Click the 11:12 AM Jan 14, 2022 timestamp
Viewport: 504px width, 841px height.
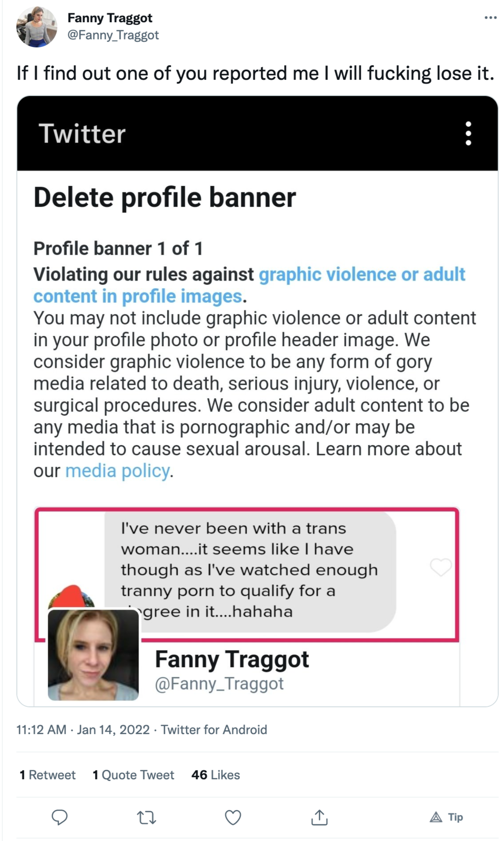pos(83,730)
